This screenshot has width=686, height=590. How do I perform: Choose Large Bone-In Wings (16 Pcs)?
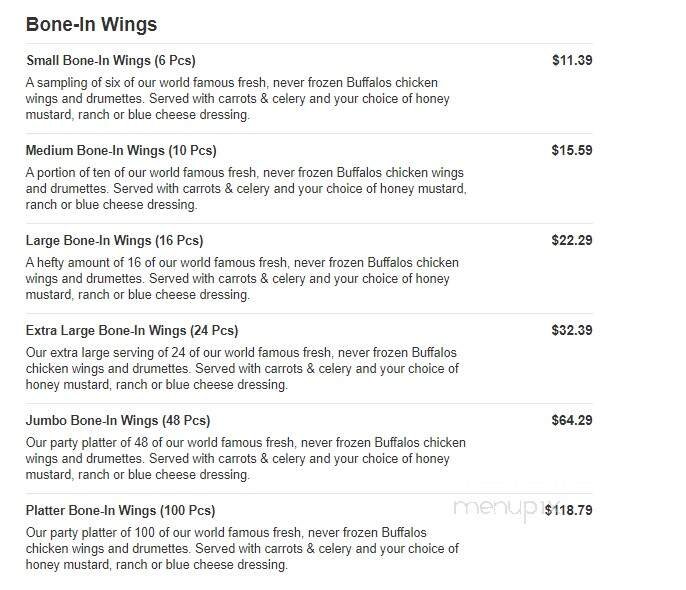pos(114,241)
